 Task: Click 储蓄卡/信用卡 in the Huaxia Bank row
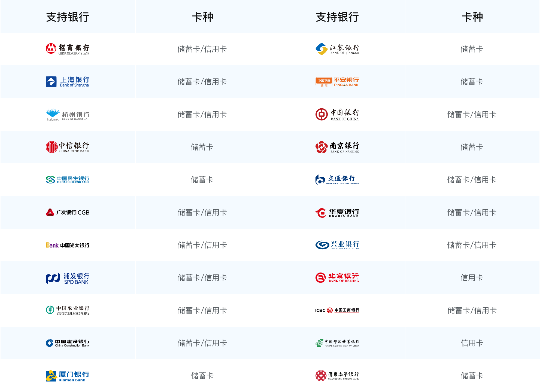[472, 212]
